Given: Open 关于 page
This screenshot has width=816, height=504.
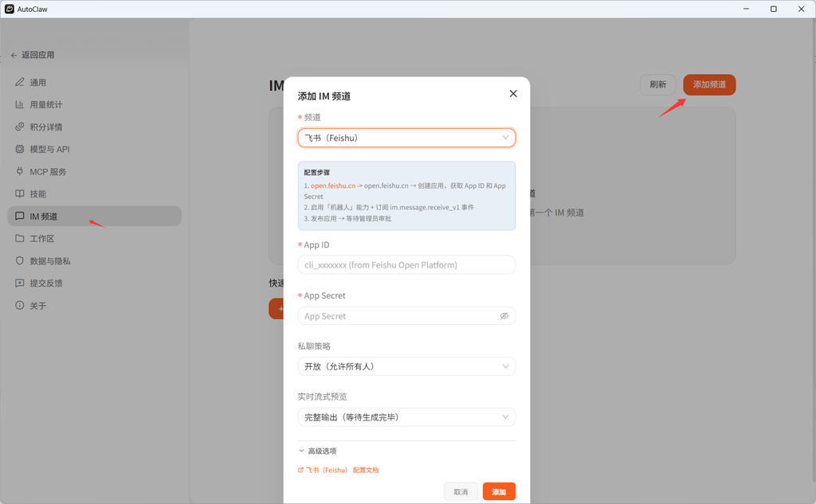Looking at the screenshot, I should [94, 305].
